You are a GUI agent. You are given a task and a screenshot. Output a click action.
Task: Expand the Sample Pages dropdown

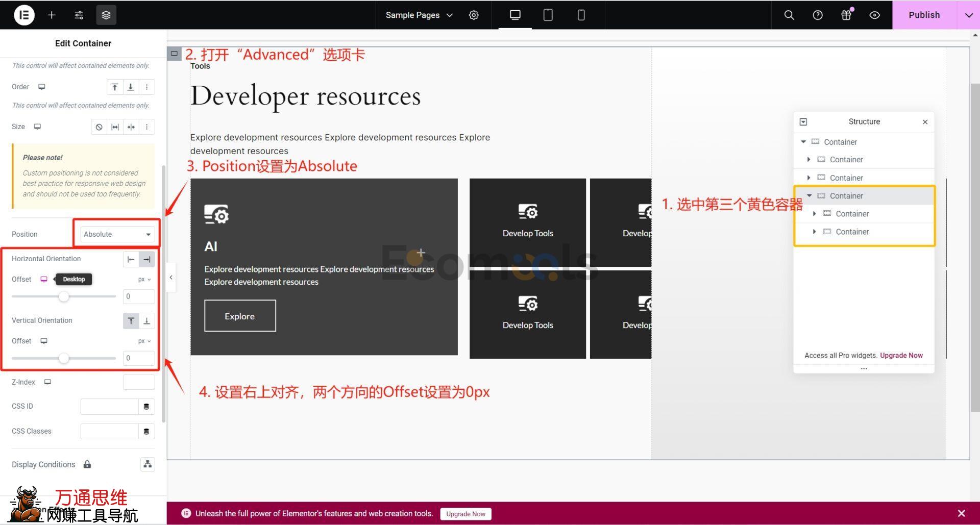419,15
